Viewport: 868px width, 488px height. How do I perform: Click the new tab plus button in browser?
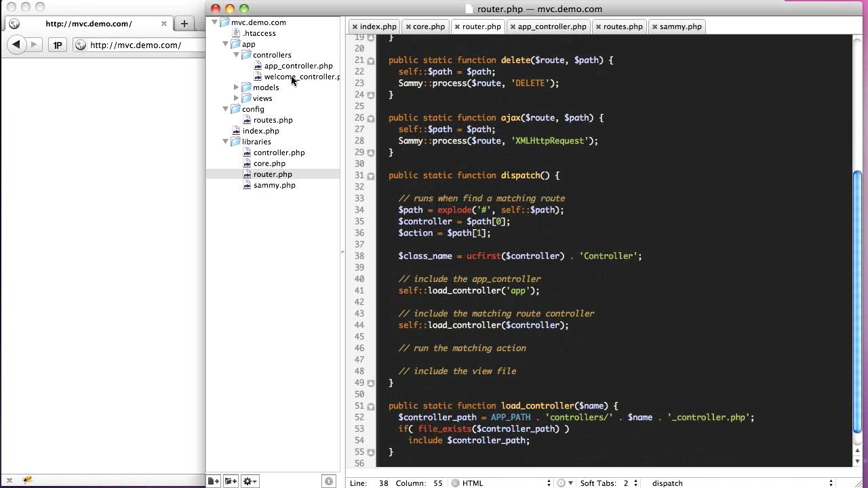(184, 23)
